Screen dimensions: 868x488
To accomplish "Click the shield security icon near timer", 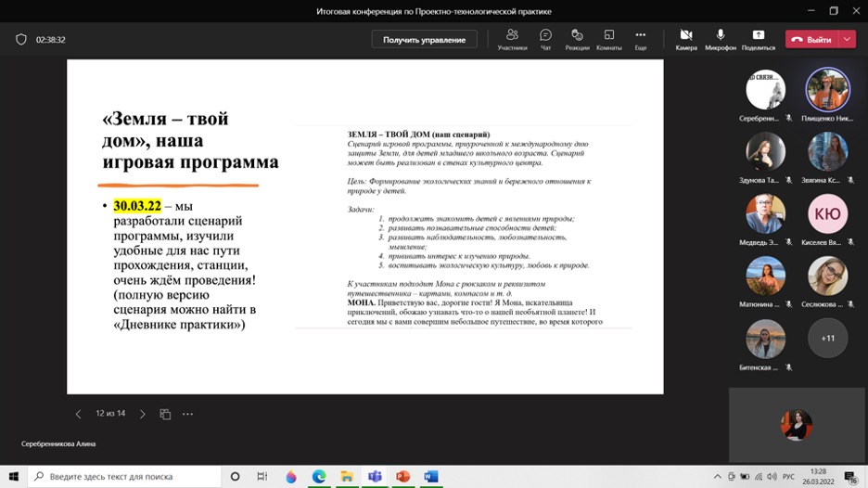I will click(x=21, y=40).
